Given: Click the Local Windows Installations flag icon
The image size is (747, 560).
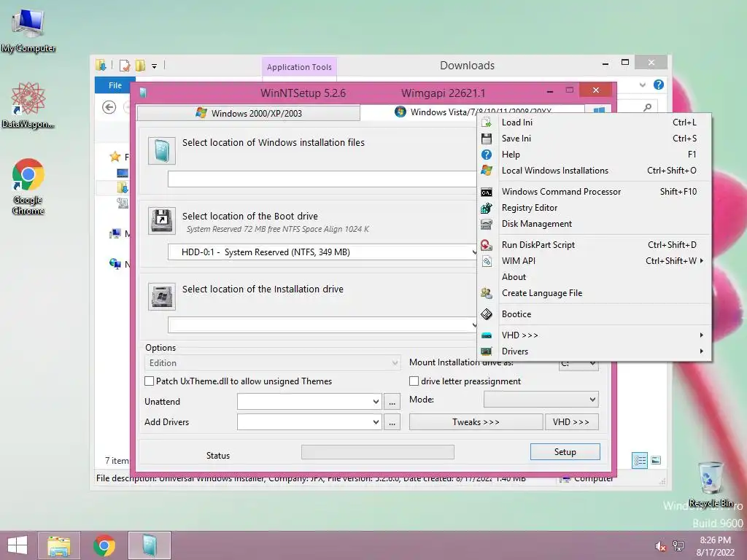Looking at the screenshot, I should 487,171.
